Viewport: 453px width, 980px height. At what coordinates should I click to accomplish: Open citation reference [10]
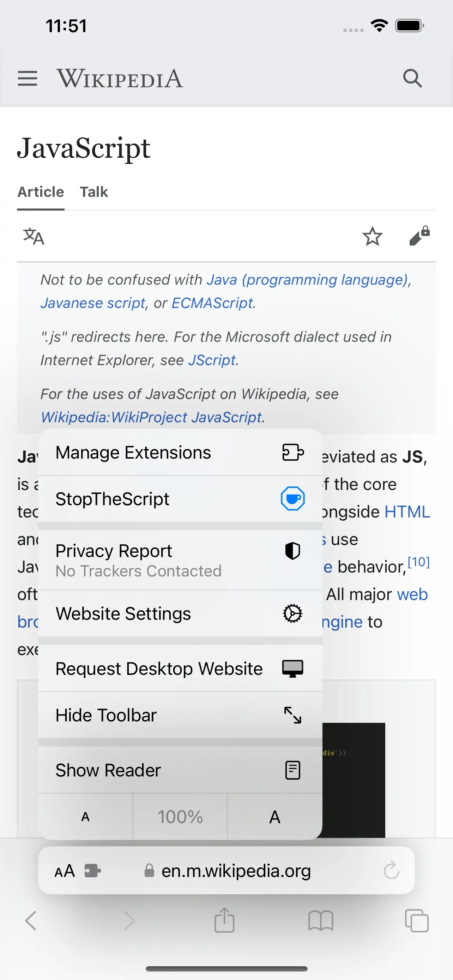(x=418, y=562)
